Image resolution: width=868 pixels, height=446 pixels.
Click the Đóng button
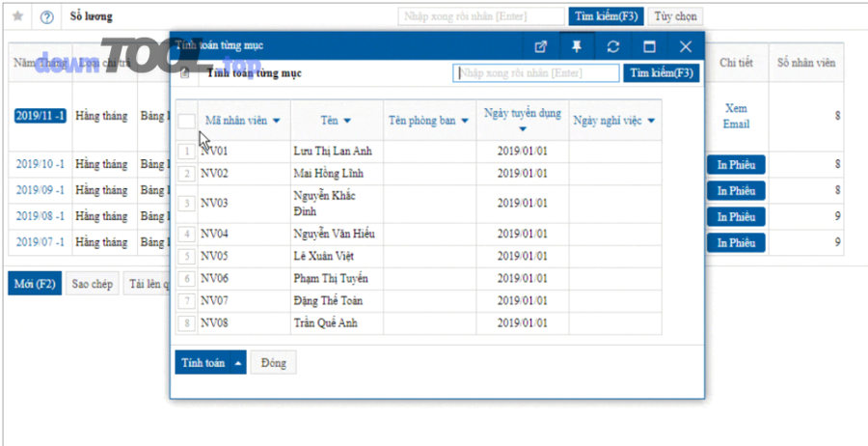[274, 363]
